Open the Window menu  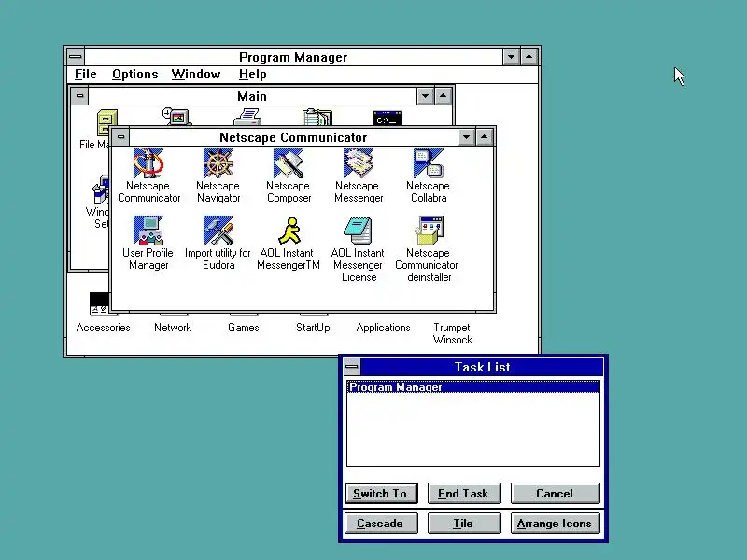[x=196, y=75]
